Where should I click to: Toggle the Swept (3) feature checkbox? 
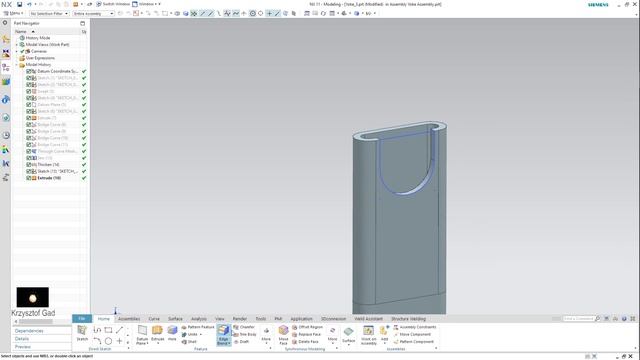[29, 91]
